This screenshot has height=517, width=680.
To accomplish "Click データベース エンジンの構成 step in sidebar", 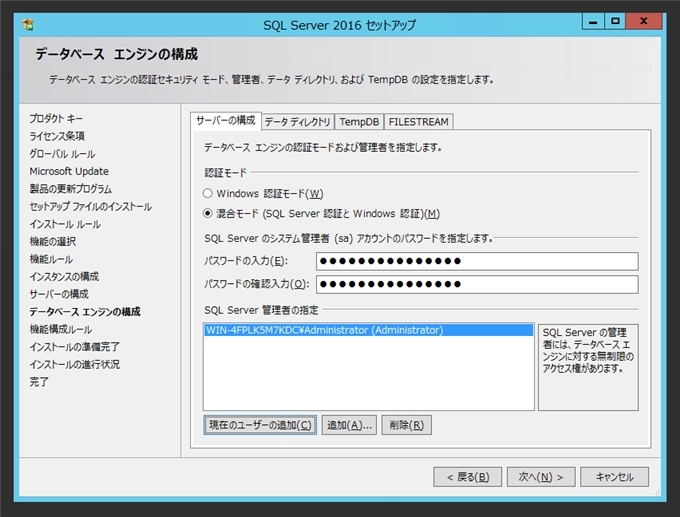I will pos(85,312).
